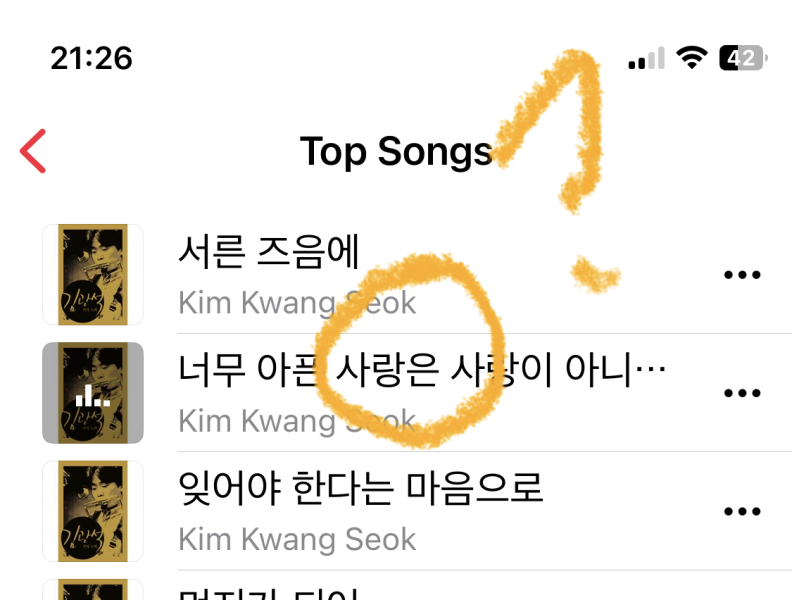Open more options for 너무 아픈 사랑은 song
Screen dimensions: 792x600
click(742, 393)
